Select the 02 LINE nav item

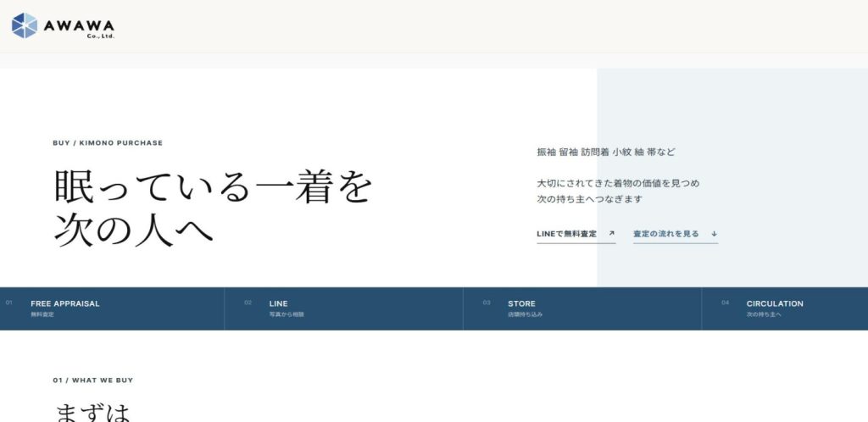(x=344, y=308)
